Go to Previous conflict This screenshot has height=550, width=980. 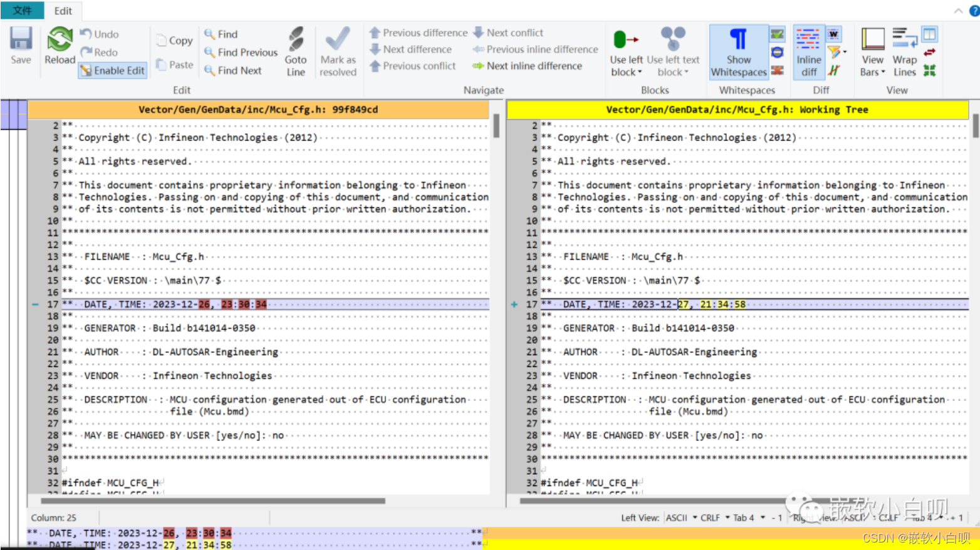click(412, 66)
